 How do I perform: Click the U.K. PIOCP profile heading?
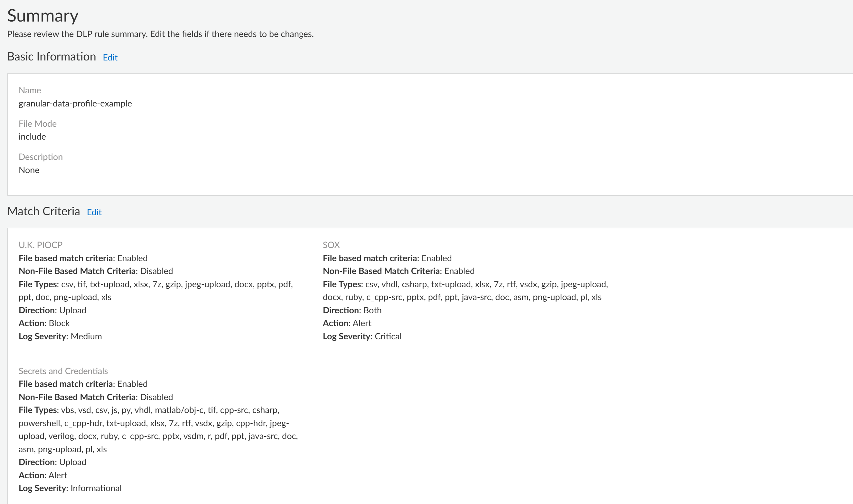[41, 245]
